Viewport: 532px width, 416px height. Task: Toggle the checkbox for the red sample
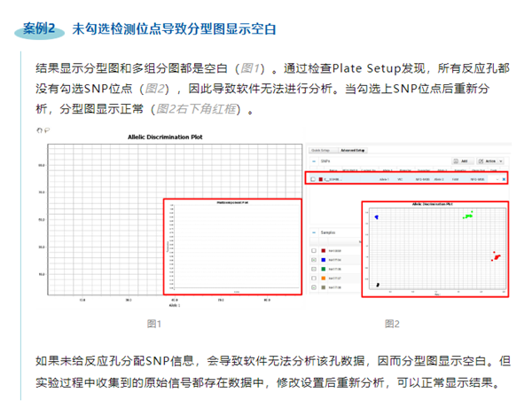[x=314, y=251]
